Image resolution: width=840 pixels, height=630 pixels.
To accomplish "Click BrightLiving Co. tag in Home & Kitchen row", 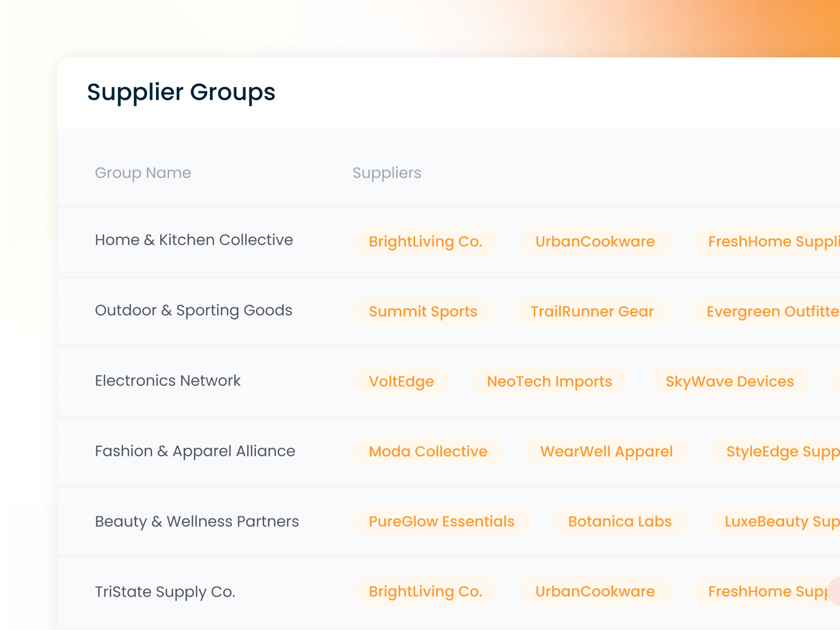I will [x=425, y=242].
